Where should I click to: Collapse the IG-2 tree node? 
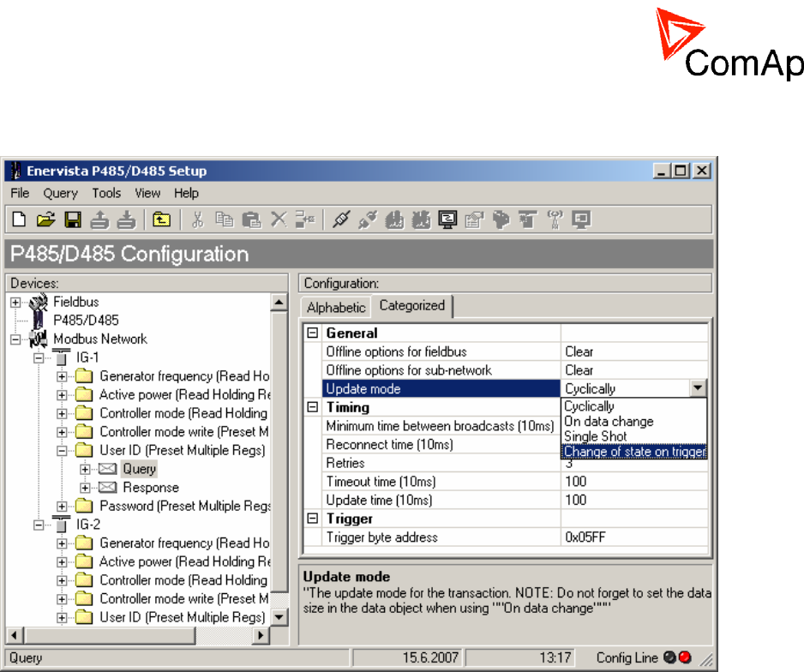[39, 525]
